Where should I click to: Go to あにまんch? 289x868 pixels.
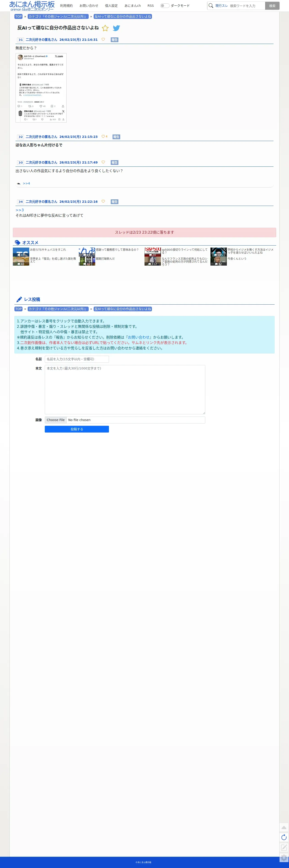pyautogui.click(x=133, y=6)
